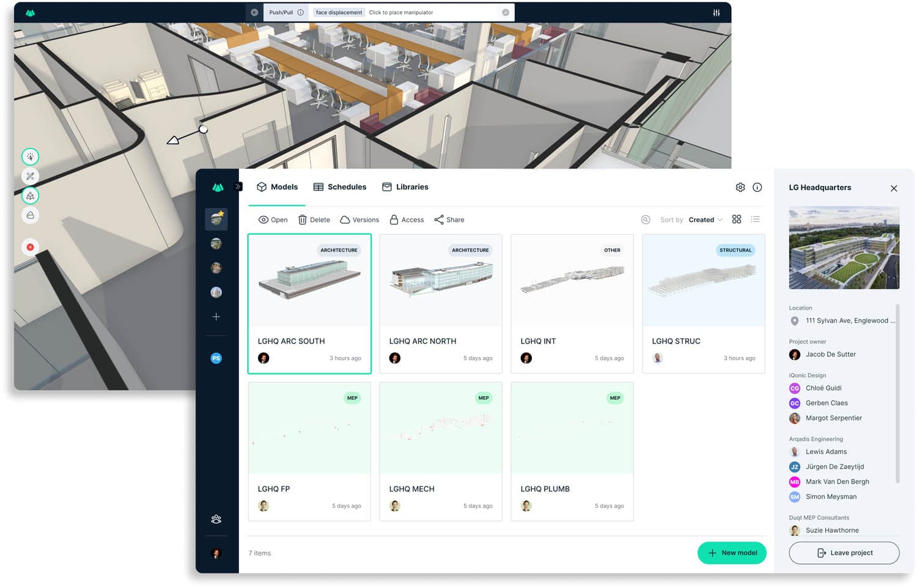Click the New model button
The image size is (917, 588).
[732, 553]
